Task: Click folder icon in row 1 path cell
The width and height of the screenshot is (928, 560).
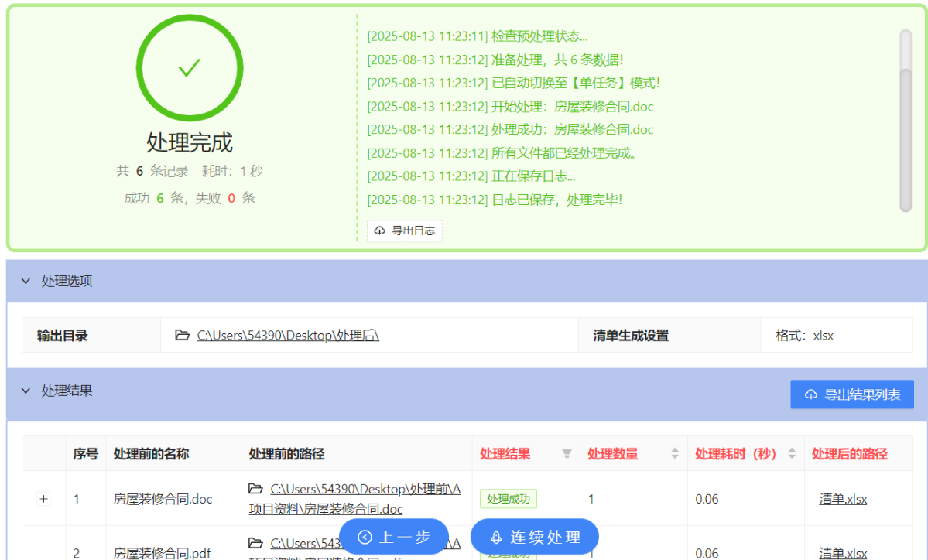Action: 255,489
